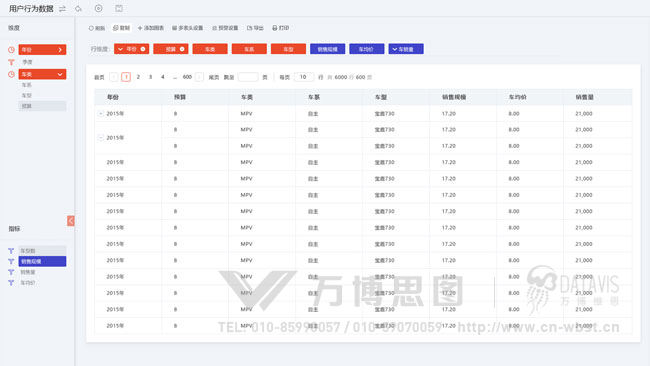The height and width of the screenshot is (366, 650).
Task: Open the dropdown arrow on the 年份 chip
Action: (x=120, y=49)
